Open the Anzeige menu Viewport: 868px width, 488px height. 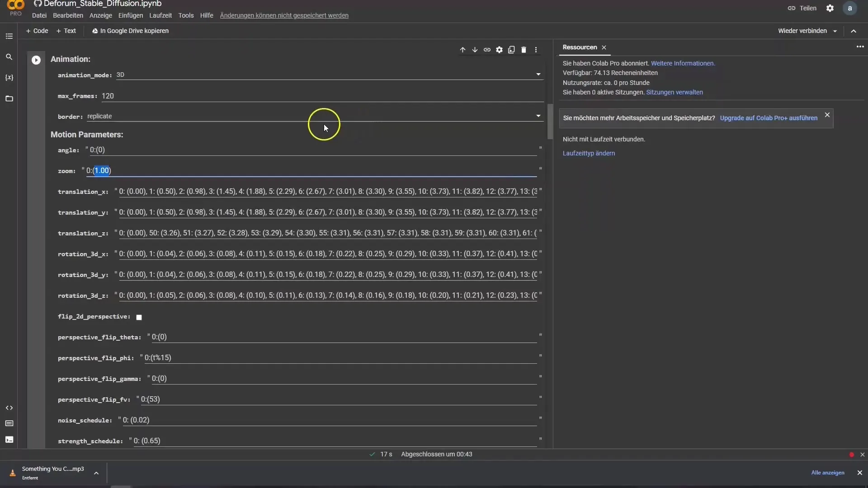tap(101, 15)
